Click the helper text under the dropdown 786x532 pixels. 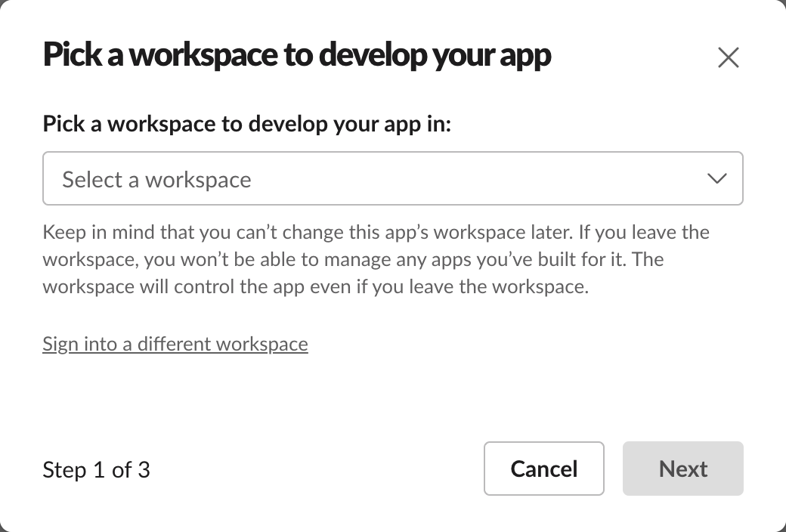[376, 259]
